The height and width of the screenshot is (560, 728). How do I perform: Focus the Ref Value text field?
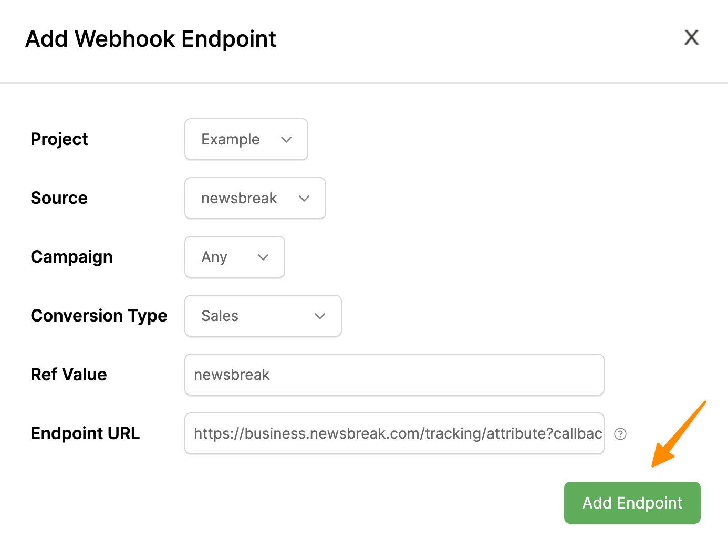pos(394,375)
